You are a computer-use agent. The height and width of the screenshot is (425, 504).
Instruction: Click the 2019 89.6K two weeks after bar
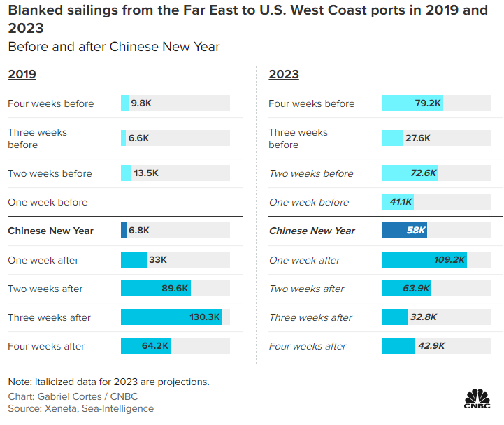click(155, 289)
